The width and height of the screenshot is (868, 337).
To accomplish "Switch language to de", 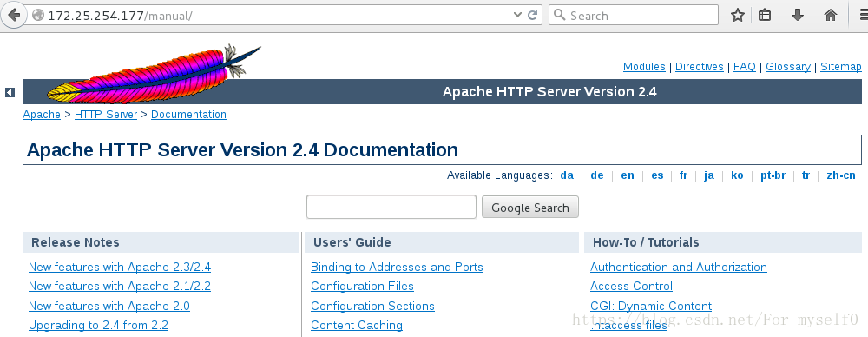I will [597, 175].
